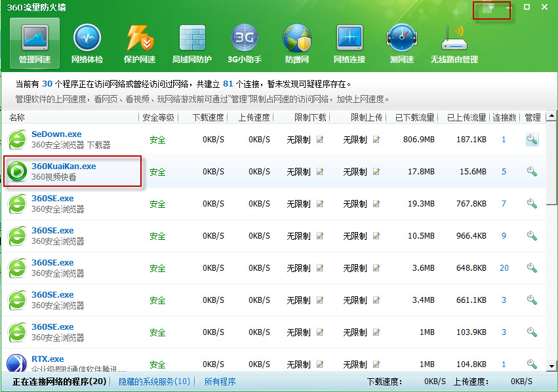
Task: Open the 保护网速 speed protection tool
Action: click(140, 43)
